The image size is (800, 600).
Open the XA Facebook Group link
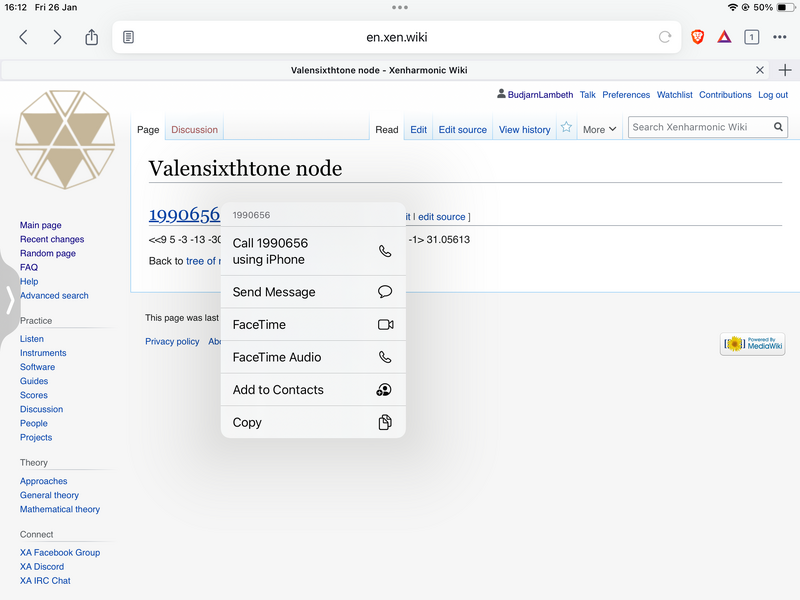[60, 553]
